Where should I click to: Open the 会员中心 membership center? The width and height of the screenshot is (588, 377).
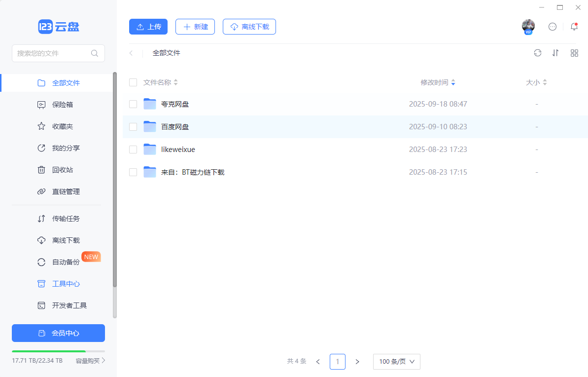pyautogui.click(x=58, y=333)
